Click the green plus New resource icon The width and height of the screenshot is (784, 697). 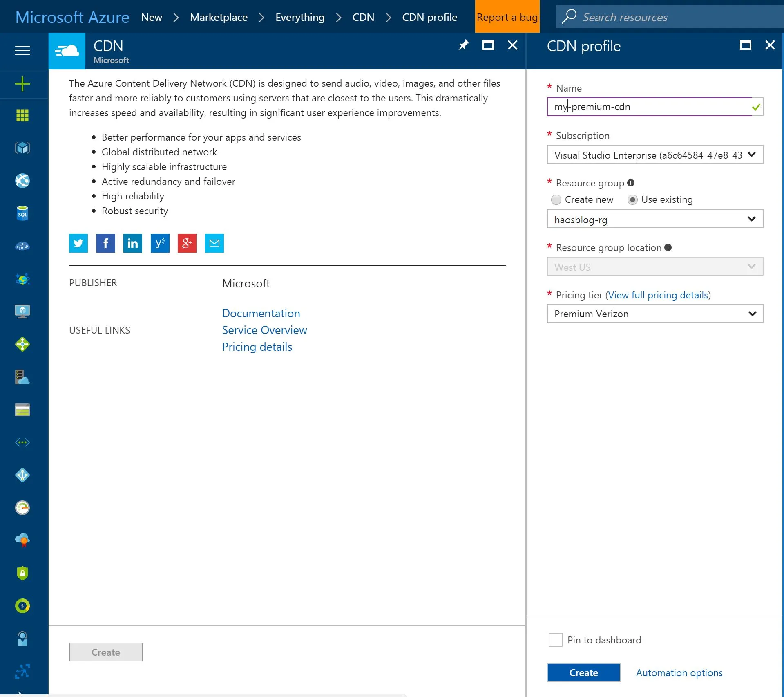click(x=22, y=84)
